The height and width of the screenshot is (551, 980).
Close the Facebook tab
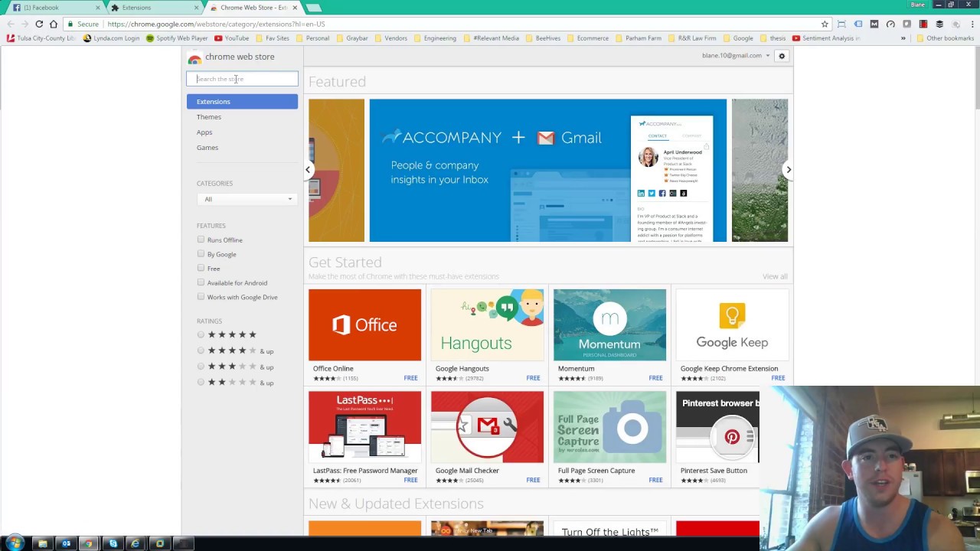point(97,8)
